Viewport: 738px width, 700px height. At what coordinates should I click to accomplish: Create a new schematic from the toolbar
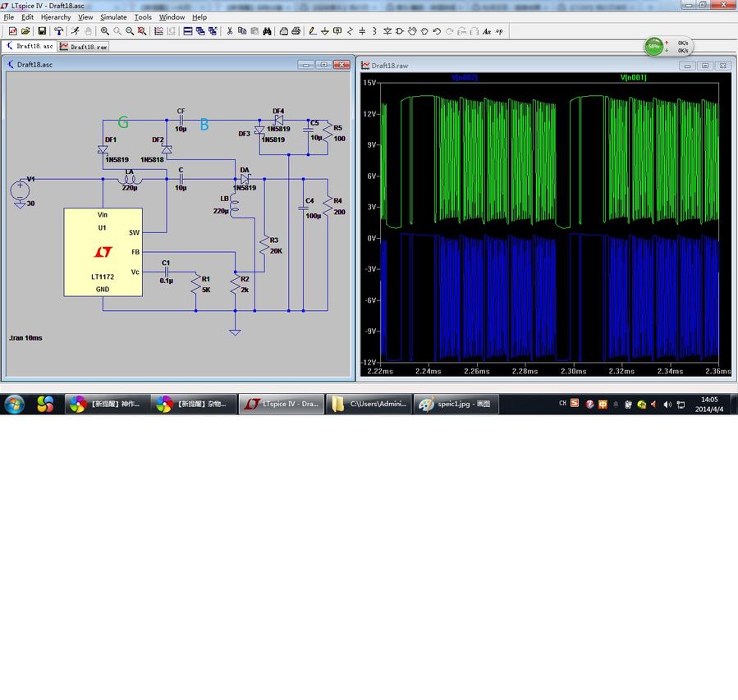[x=12, y=31]
